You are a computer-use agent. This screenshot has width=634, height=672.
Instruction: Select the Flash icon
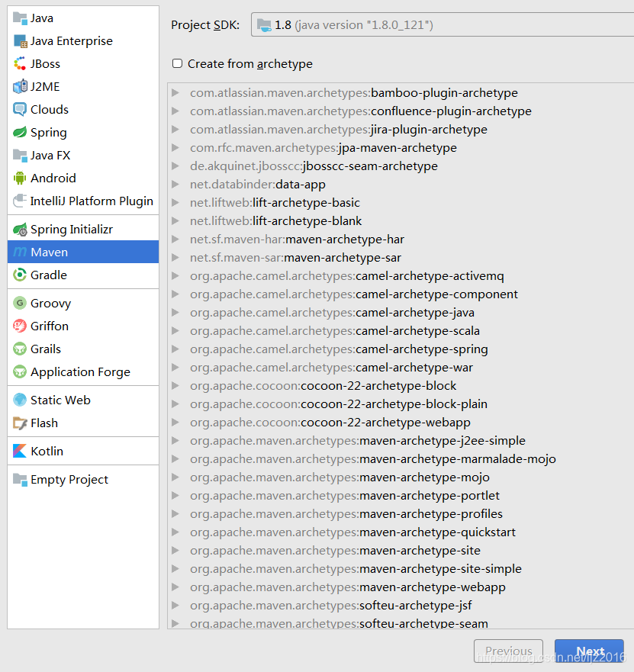click(20, 423)
